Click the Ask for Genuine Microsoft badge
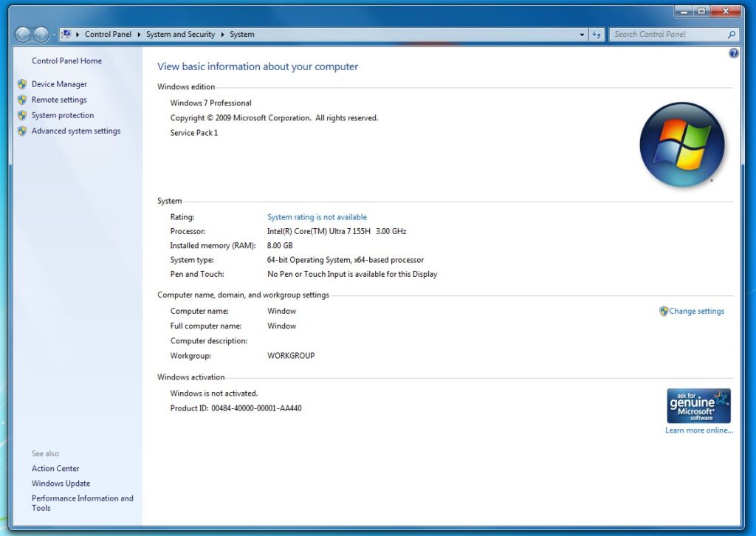The width and height of the screenshot is (756, 536). [x=698, y=405]
